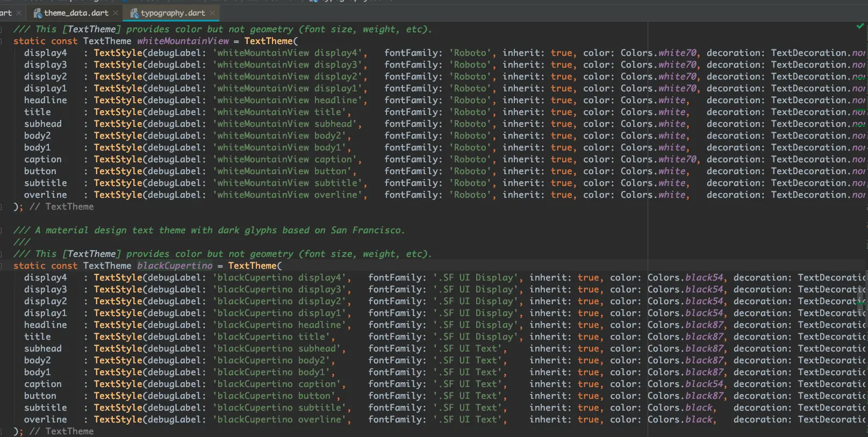Click 'true' on the blackCupertino title line

(589, 337)
